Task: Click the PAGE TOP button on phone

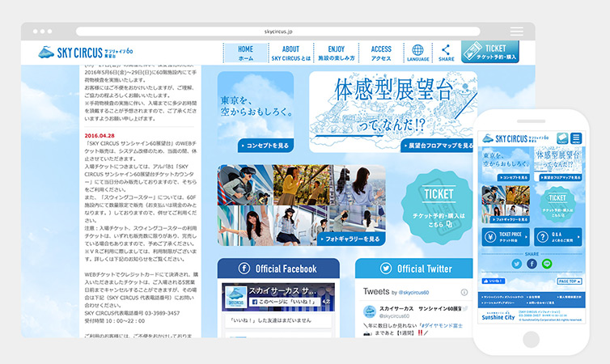Action: coord(570,281)
